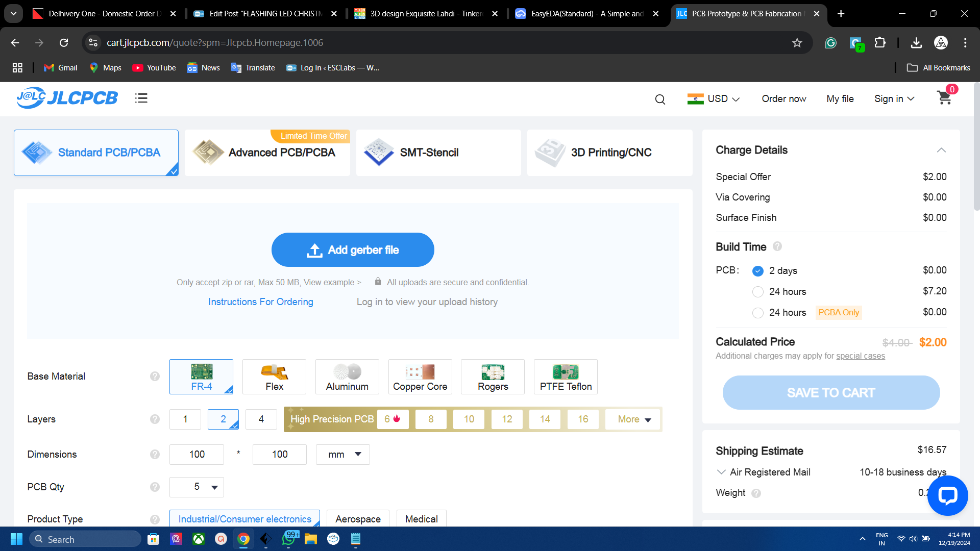Click the Layers help question mark
Screen dimensions: 980x551
(x=155, y=419)
